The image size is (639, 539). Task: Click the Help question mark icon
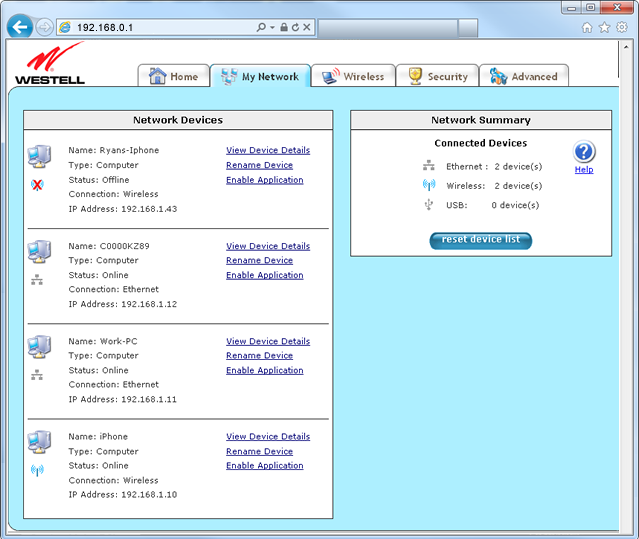[x=584, y=152]
